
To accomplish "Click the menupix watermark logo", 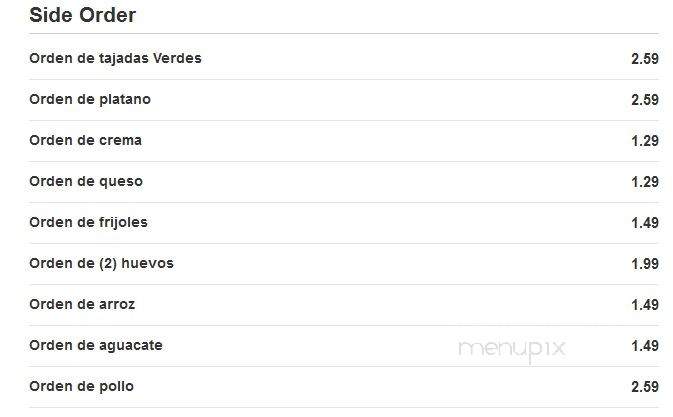I will 512,350.
